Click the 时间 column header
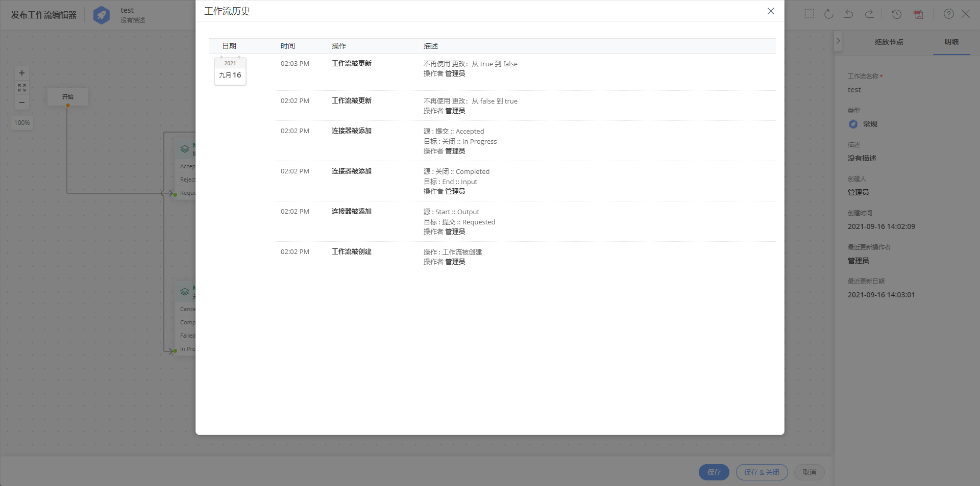 coord(288,46)
